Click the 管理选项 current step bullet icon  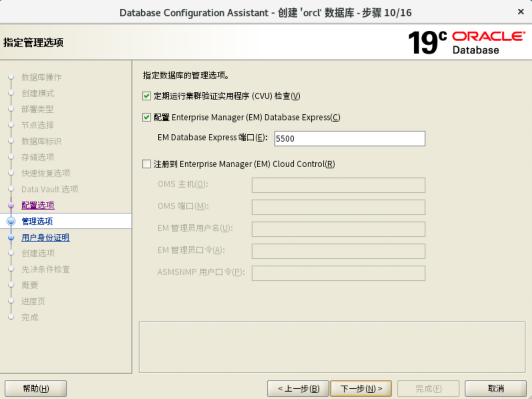point(11,222)
